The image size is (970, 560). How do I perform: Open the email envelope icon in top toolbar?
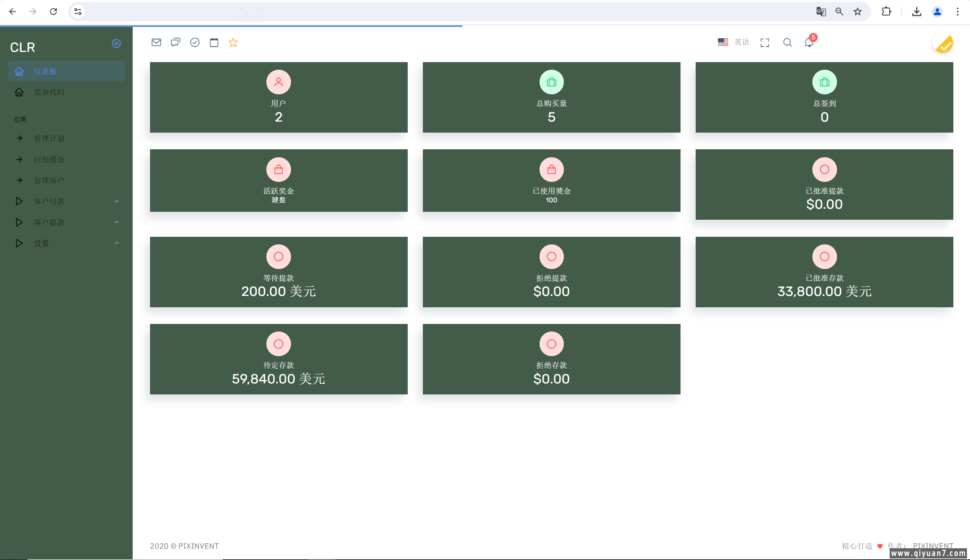[x=156, y=42]
